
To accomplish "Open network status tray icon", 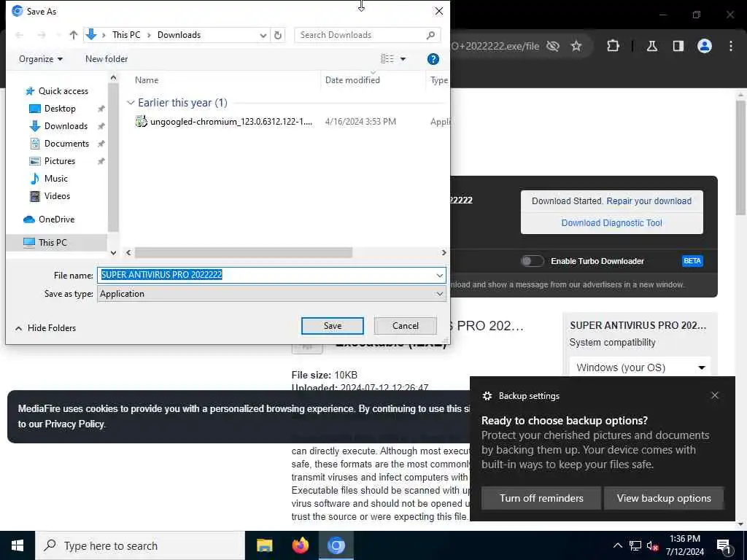I will [x=635, y=545].
